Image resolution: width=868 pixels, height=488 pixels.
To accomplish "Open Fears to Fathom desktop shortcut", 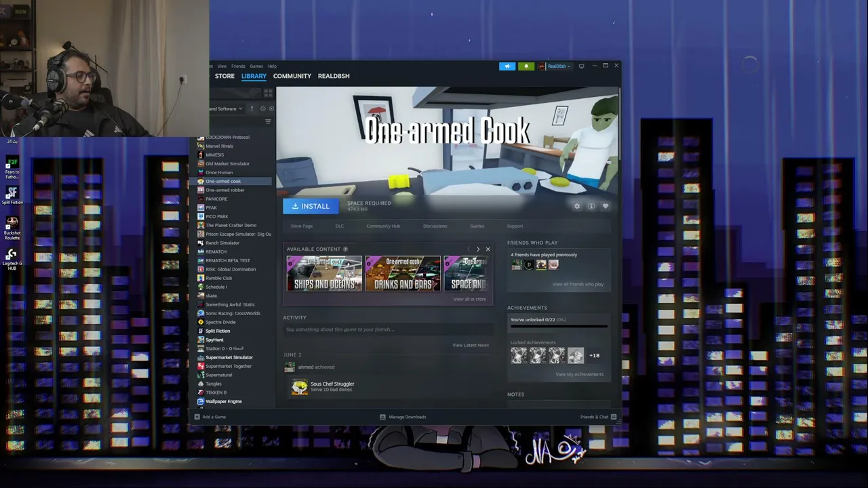I will [x=12, y=168].
